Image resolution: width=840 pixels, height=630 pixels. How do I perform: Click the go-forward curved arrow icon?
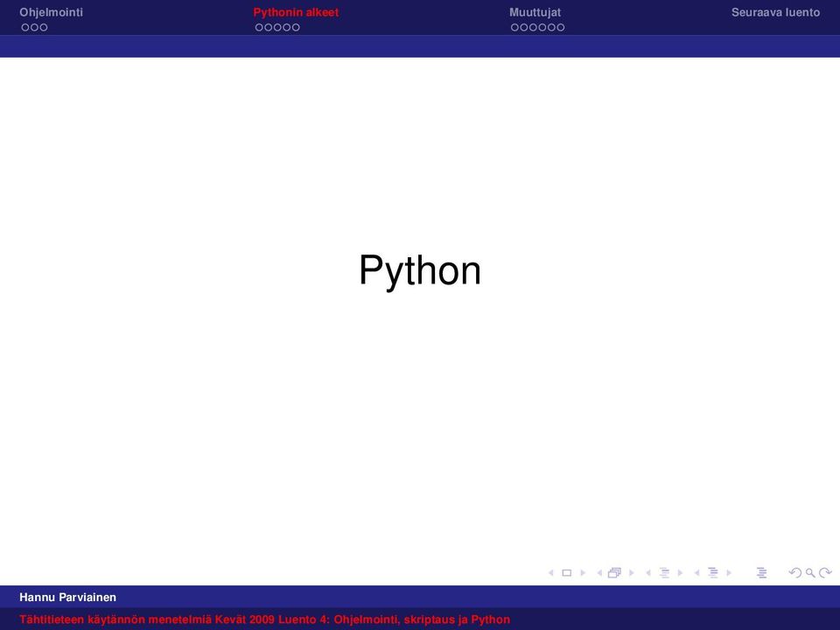pos(825,573)
